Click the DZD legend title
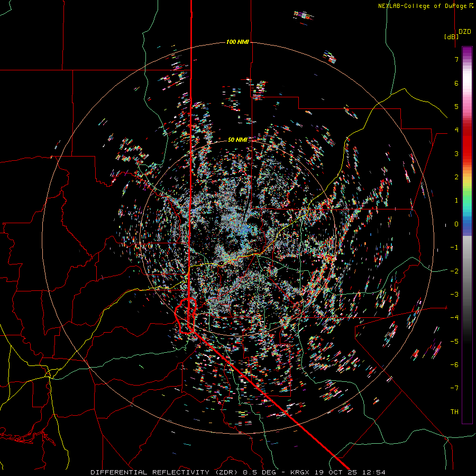The image size is (476, 476). click(x=465, y=32)
